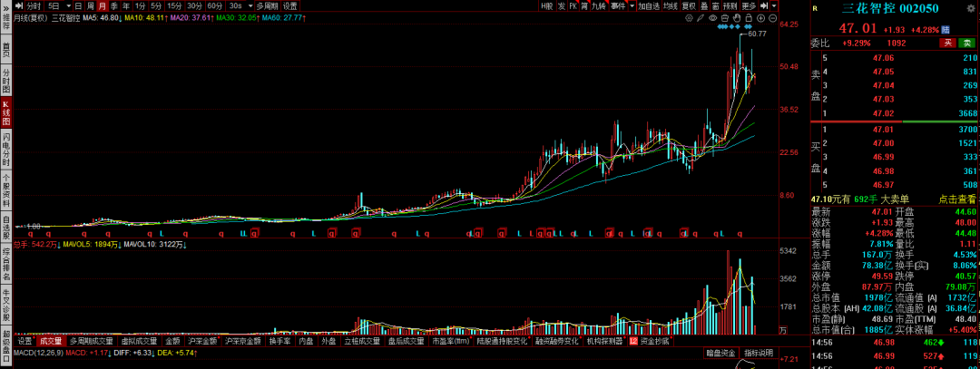Select the 日 daily period
Image resolution: width=980 pixels, height=369 pixels.
pyautogui.click(x=78, y=5)
